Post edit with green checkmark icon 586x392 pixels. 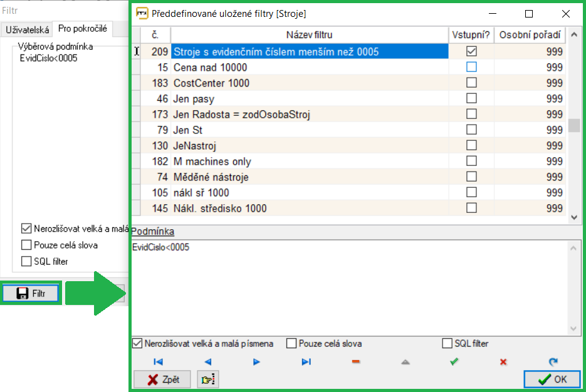tap(454, 362)
